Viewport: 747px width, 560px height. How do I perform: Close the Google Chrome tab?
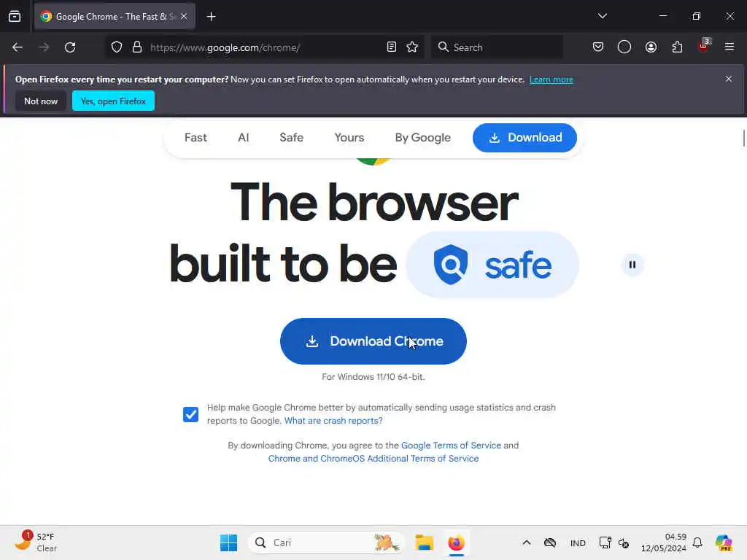(184, 16)
